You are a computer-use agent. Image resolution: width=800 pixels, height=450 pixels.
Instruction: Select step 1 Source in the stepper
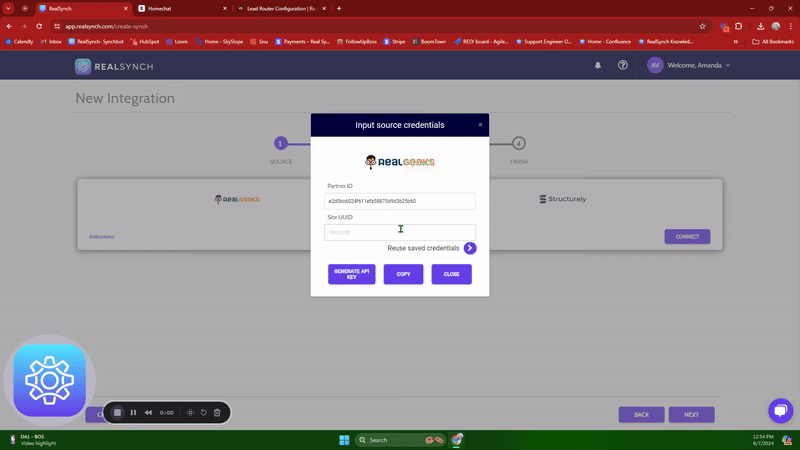pyautogui.click(x=280, y=143)
